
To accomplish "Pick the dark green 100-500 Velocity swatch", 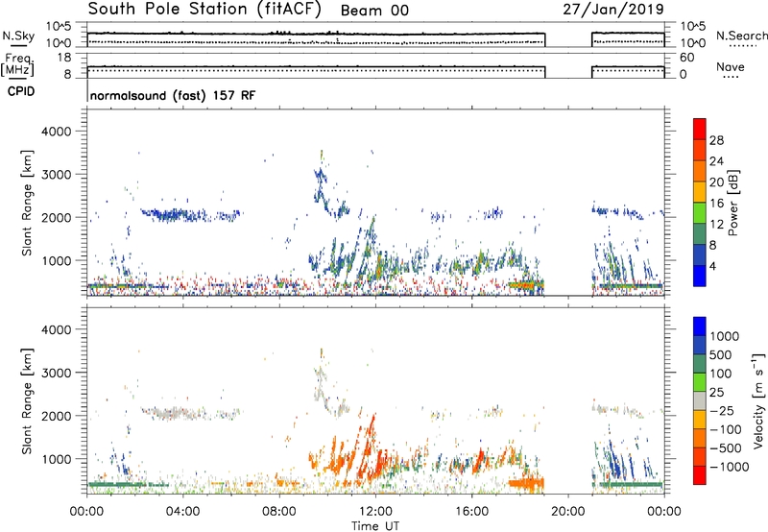I will [700, 364].
